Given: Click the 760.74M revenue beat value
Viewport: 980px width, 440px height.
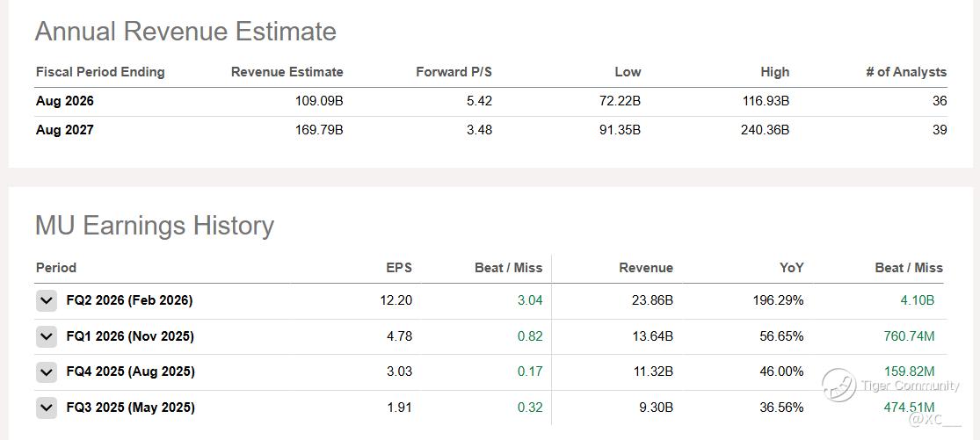Looking at the screenshot, I should tap(908, 336).
